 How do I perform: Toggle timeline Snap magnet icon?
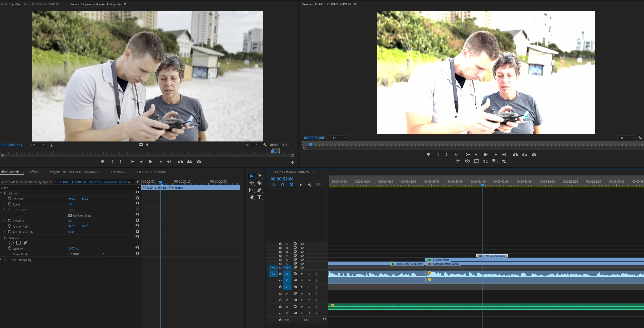283,185
